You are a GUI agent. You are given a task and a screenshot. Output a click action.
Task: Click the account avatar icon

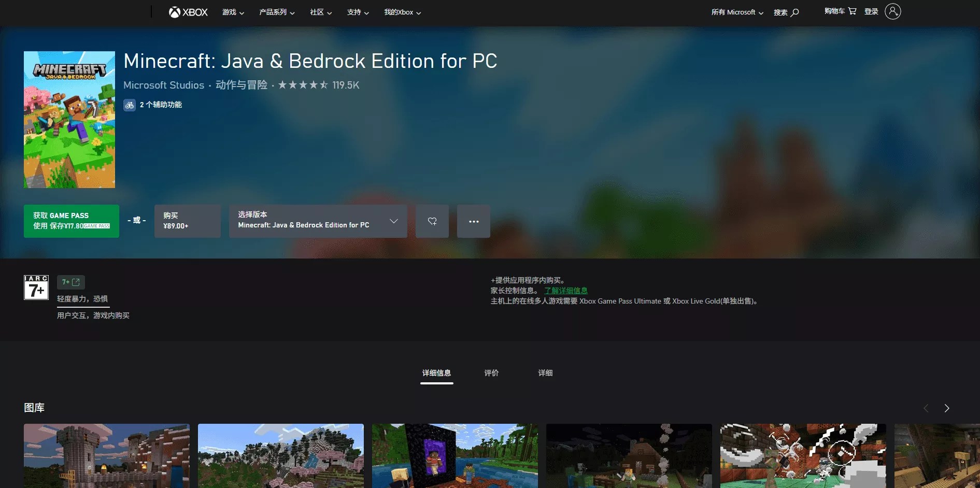click(892, 11)
